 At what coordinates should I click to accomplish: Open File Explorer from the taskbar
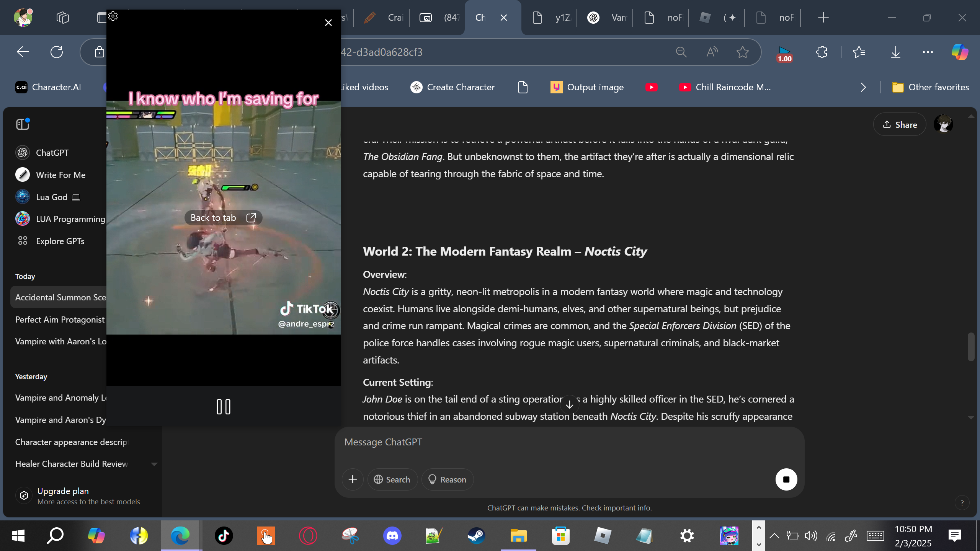click(518, 536)
